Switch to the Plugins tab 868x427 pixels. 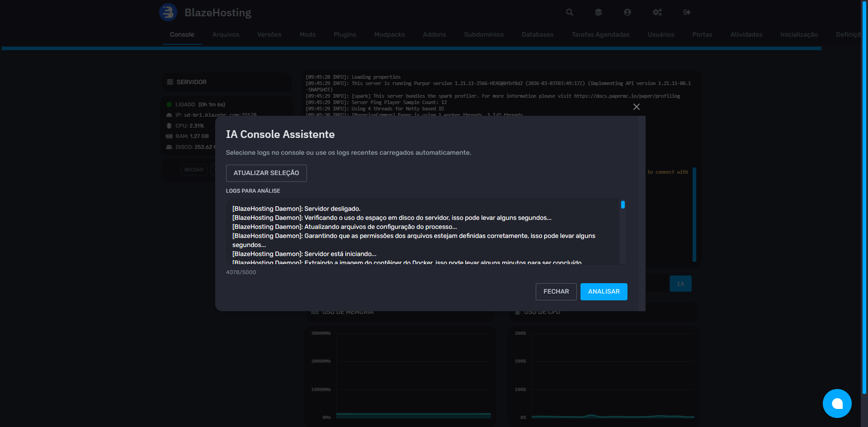pyautogui.click(x=344, y=34)
